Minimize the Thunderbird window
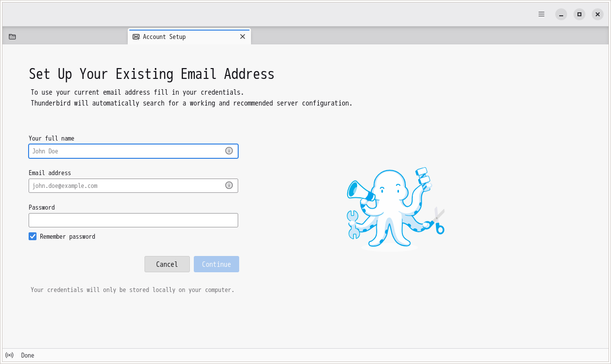 [x=561, y=14]
